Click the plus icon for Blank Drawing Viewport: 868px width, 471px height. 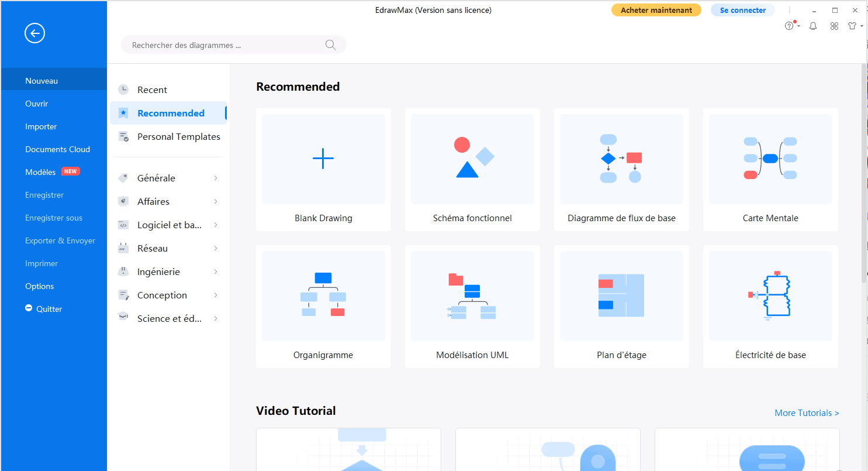tap(323, 159)
